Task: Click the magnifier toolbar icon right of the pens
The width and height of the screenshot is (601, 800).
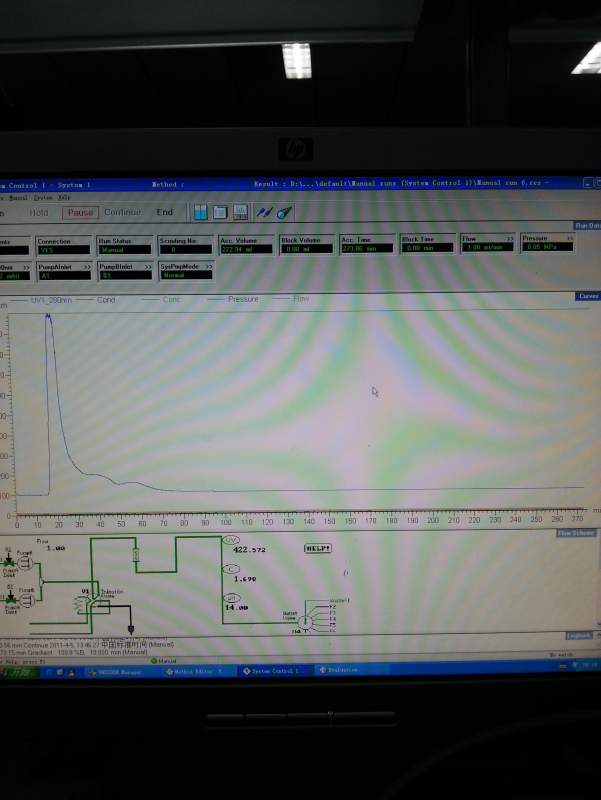Action: tap(284, 212)
